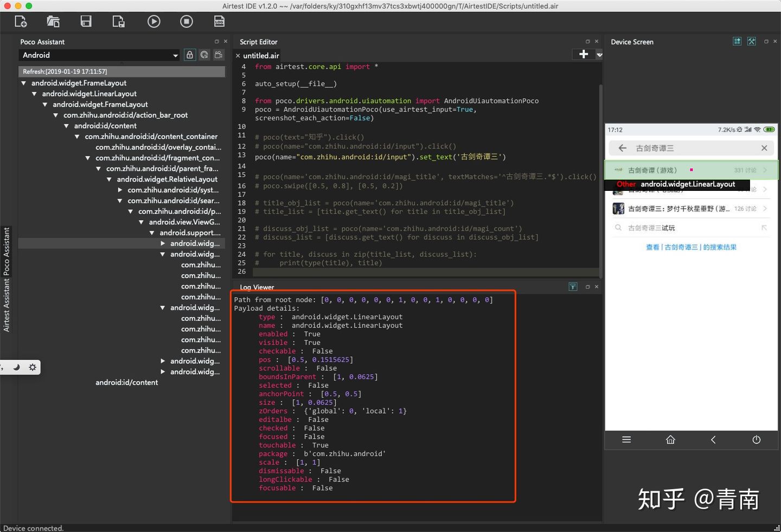Viewport: 781px width, 532px height.
Task: Expand the highlighted android.widg... node
Action: pyautogui.click(x=163, y=243)
